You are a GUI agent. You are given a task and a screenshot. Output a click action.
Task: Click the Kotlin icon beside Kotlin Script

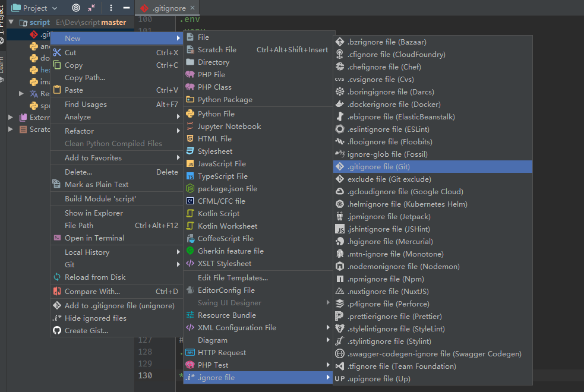point(190,213)
